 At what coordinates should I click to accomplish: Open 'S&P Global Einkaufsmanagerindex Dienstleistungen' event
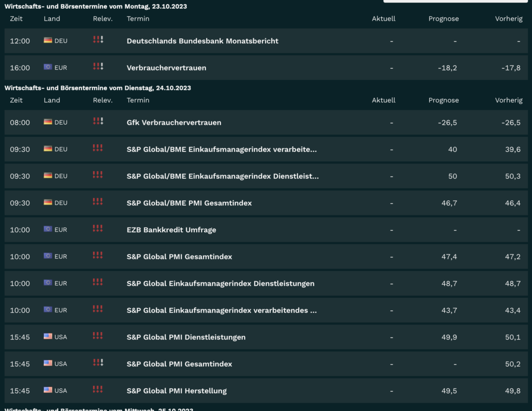click(x=221, y=284)
